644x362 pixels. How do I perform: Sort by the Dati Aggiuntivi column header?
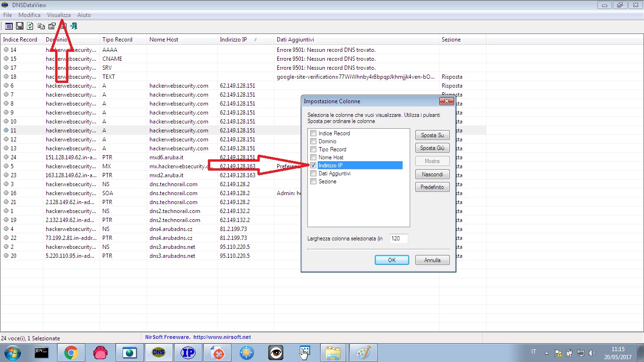pyautogui.click(x=356, y=40)
